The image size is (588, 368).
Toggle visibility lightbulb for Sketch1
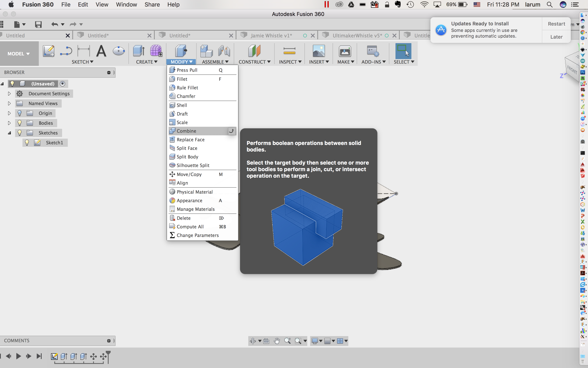(27, 143)
